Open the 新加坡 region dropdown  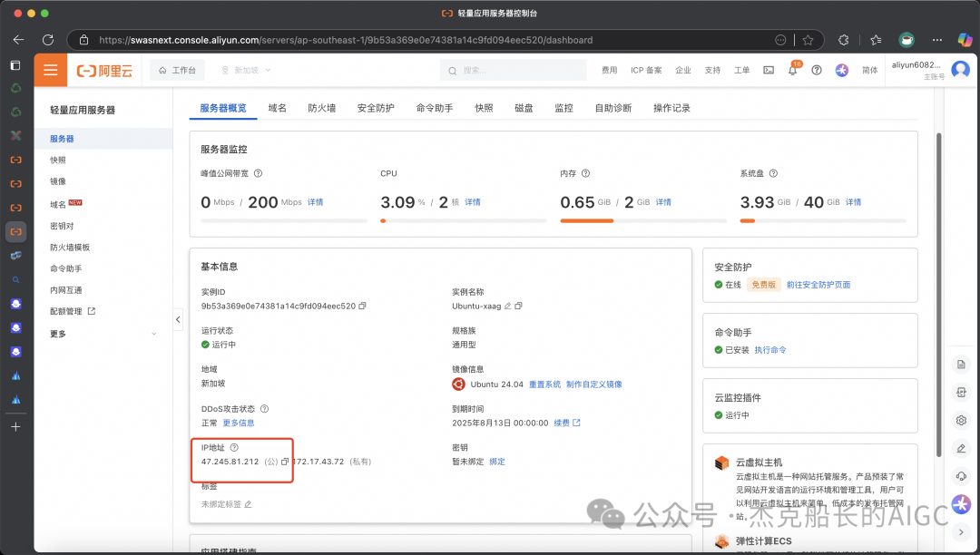pos(246,71)
